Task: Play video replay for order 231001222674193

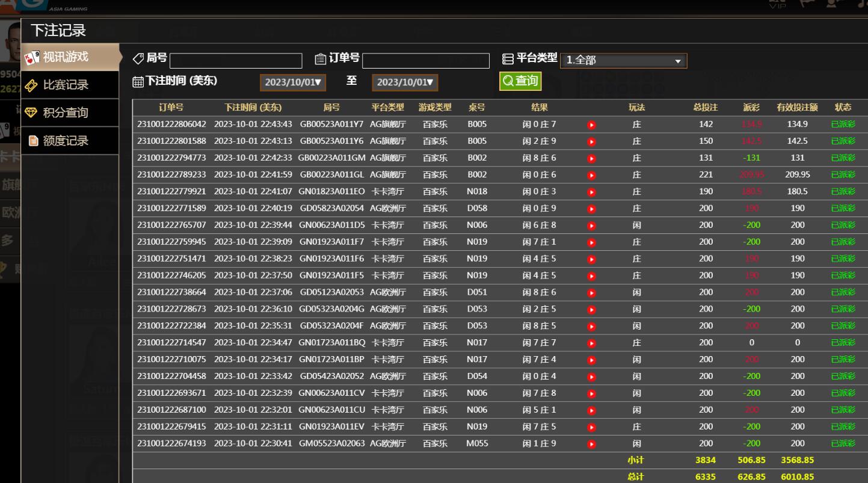Action: click(591, 445)
